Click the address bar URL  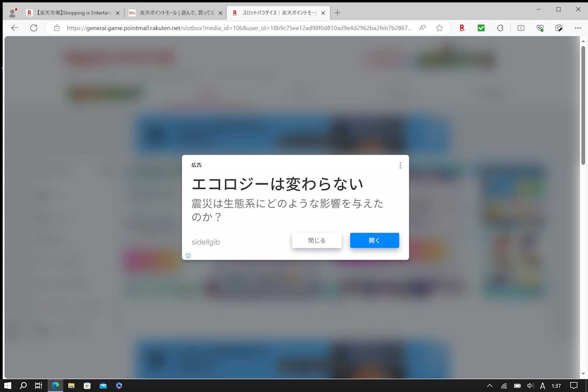pyautogui.click(x=239, y=28)
